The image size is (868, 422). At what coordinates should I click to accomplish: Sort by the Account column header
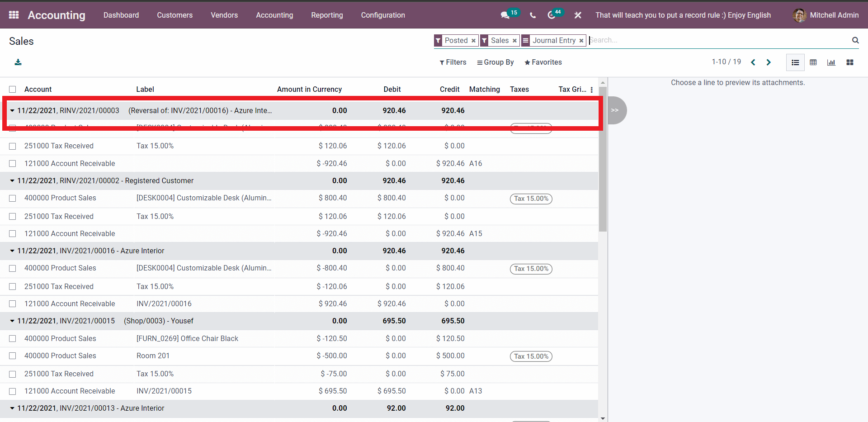coord(38,90)
